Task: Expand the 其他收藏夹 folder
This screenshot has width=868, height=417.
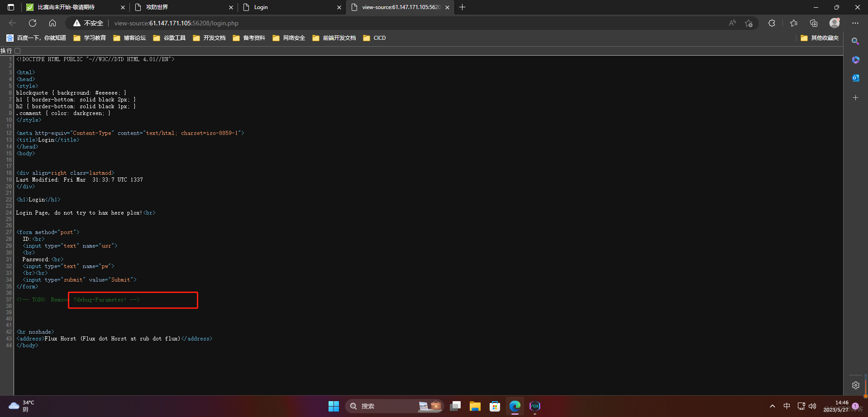Action: pyautogui.click(x=820, y=38)
